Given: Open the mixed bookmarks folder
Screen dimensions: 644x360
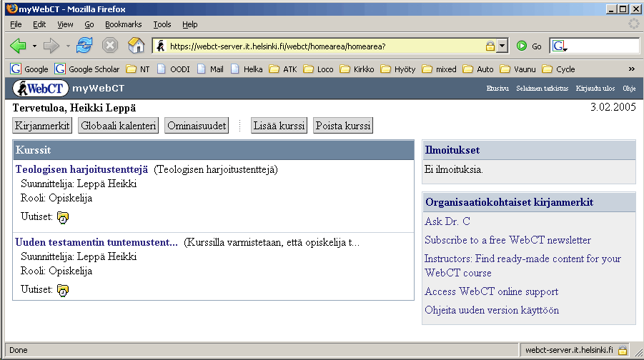Looking at the screenshot, I should pyautogui.click(x=440, y=69).
